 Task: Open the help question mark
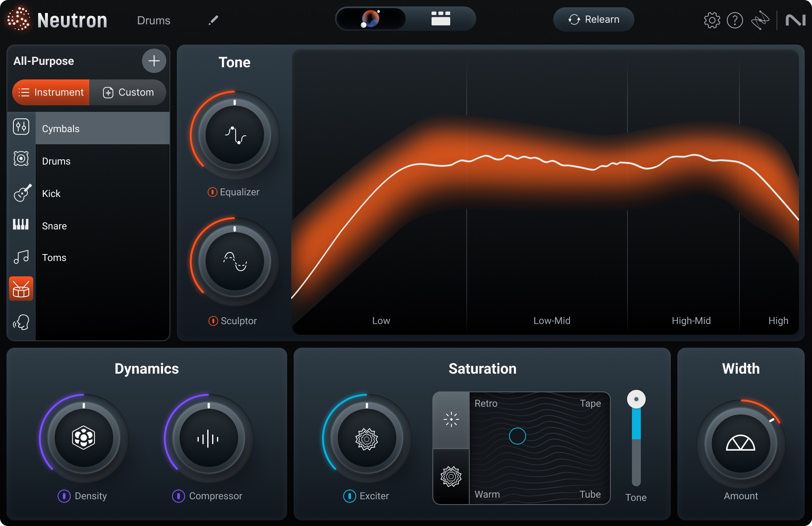click(735, 20)
